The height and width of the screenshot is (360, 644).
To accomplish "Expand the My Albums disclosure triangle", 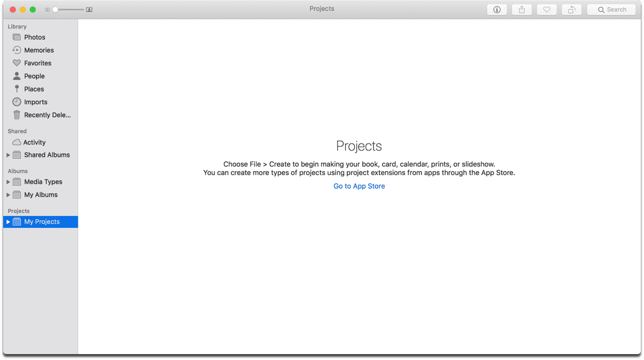I will (x=8, y=195).
